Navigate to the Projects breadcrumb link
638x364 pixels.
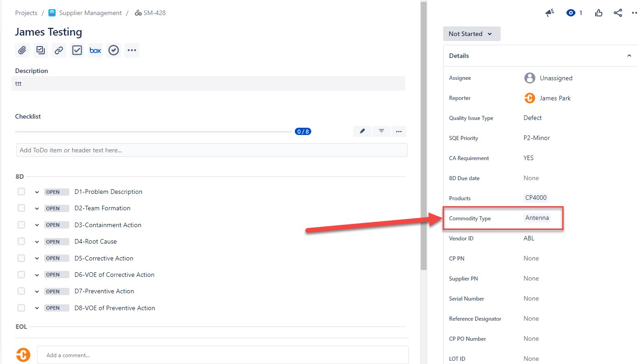pyautogui.click(x=26, y=13)
